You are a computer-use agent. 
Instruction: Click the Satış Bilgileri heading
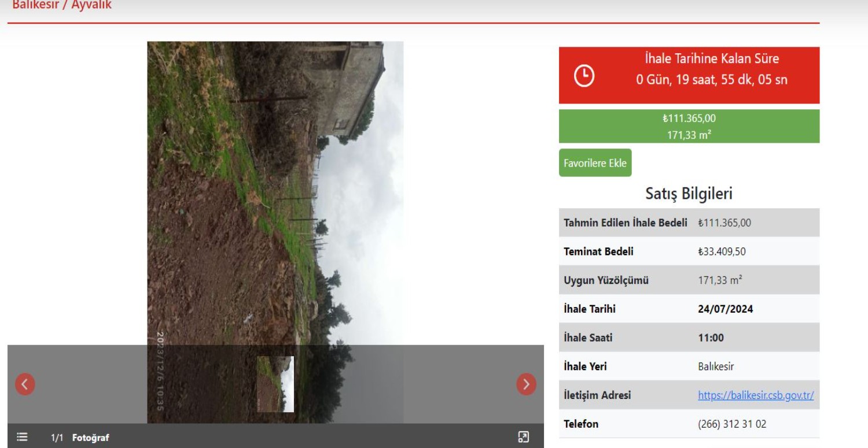click(689, 194)
